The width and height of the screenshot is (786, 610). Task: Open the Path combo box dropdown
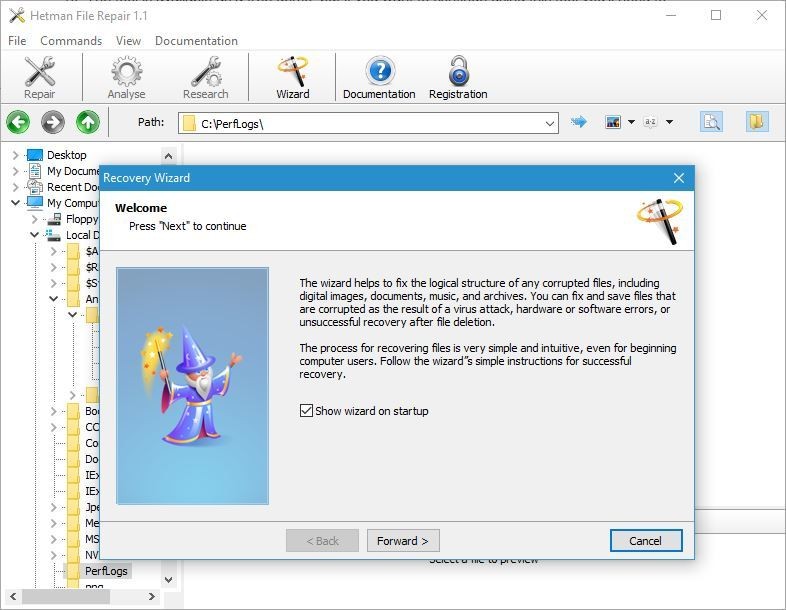(x=550, y=123)
